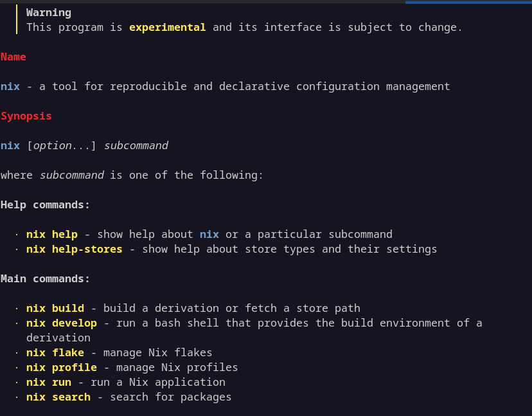Screen dimensions: 532x416
Task: Choose the "nix run" entry
Action: pyautogui.click(x=48, y=383)
